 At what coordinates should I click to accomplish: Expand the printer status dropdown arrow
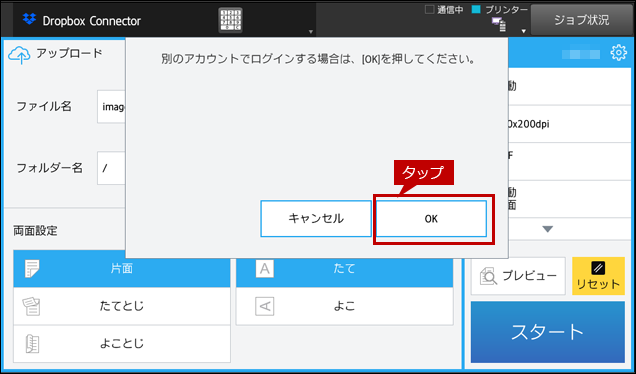[524, 31]
